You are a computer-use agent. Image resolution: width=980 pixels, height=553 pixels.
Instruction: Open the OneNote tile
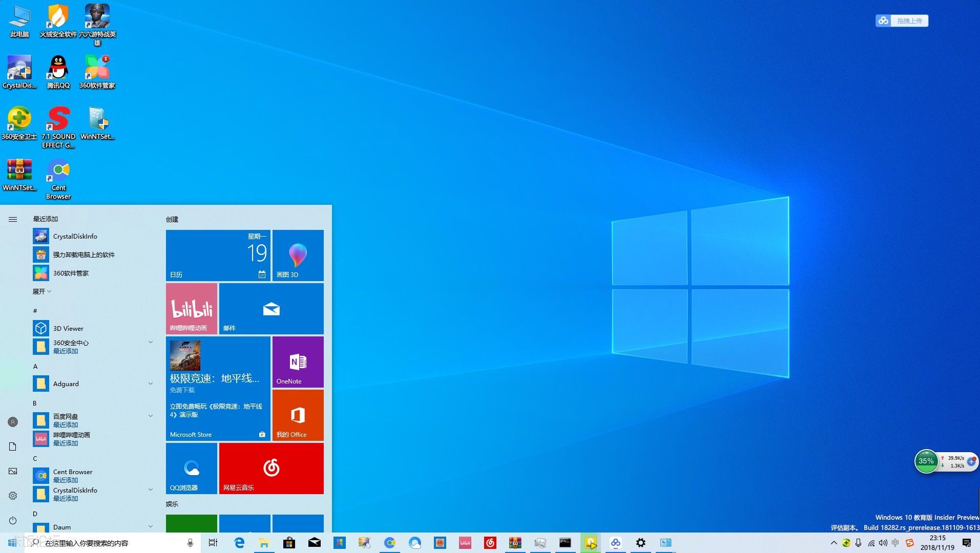point(298,362)
